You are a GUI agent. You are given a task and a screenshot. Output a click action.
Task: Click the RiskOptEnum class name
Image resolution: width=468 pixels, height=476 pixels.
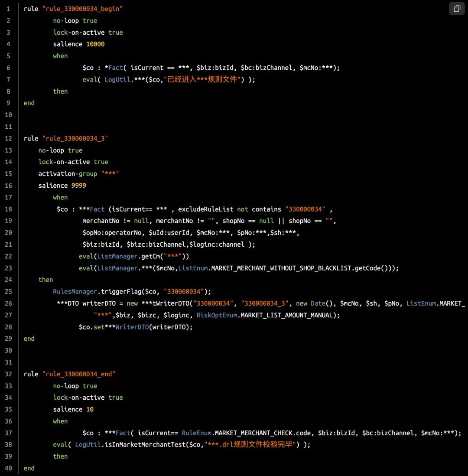pyautogui.click(x=217, y=315)
